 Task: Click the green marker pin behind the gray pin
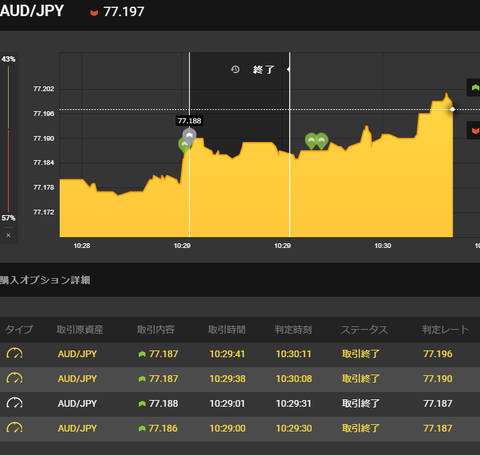point(183,146)
